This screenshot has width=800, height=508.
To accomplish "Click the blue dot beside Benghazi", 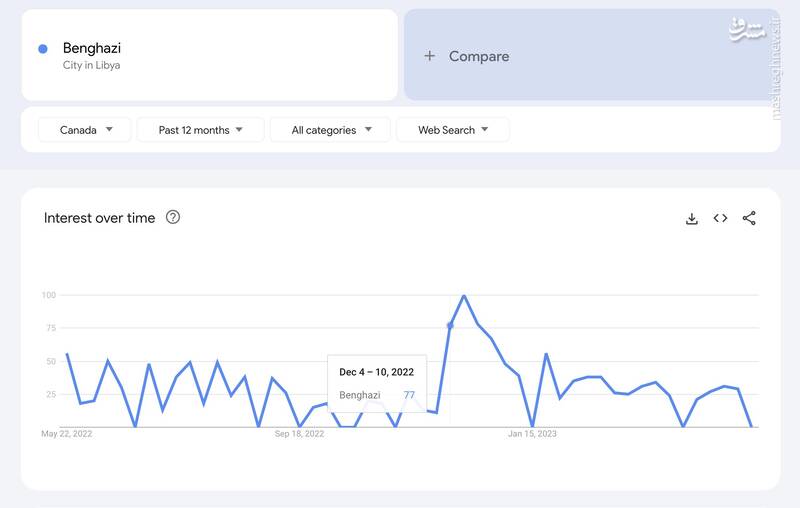I will [x=43, y=49].
